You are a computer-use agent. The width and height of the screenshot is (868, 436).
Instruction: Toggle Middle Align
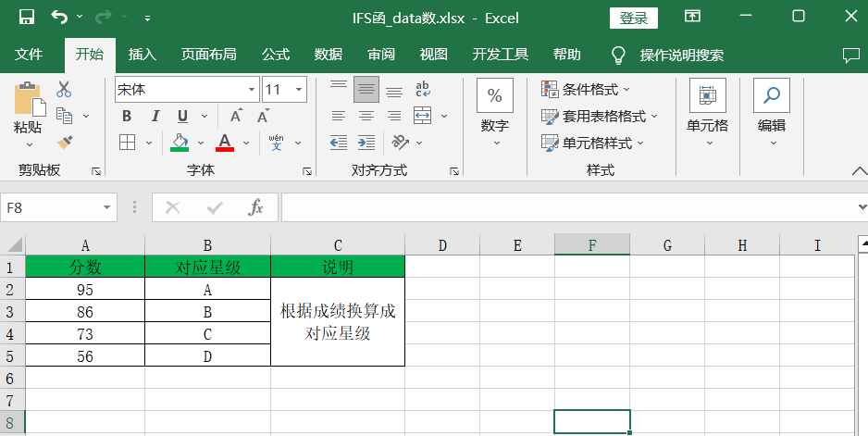pyautogui.click(x=366, y=89)
